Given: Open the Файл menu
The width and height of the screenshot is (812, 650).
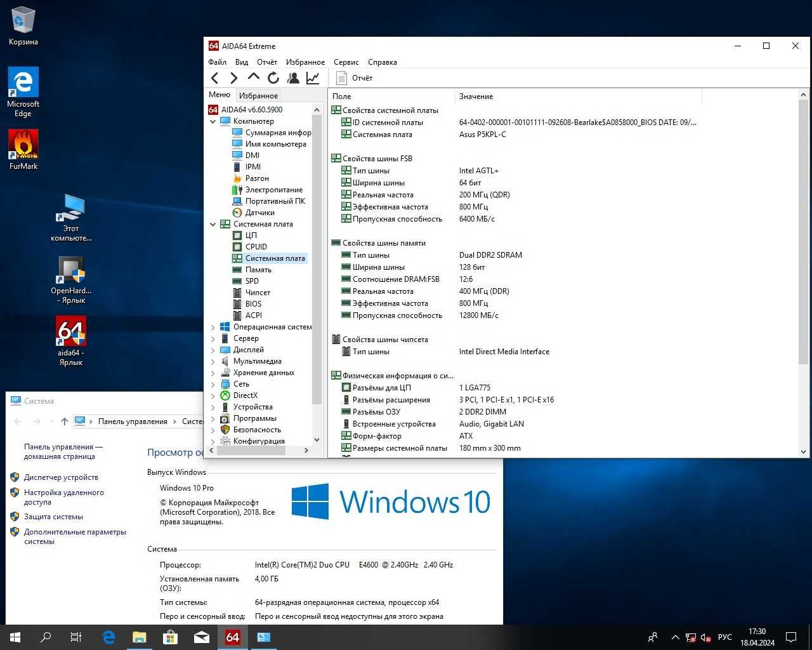Looking at the screenshot, I should coord(217,62).
